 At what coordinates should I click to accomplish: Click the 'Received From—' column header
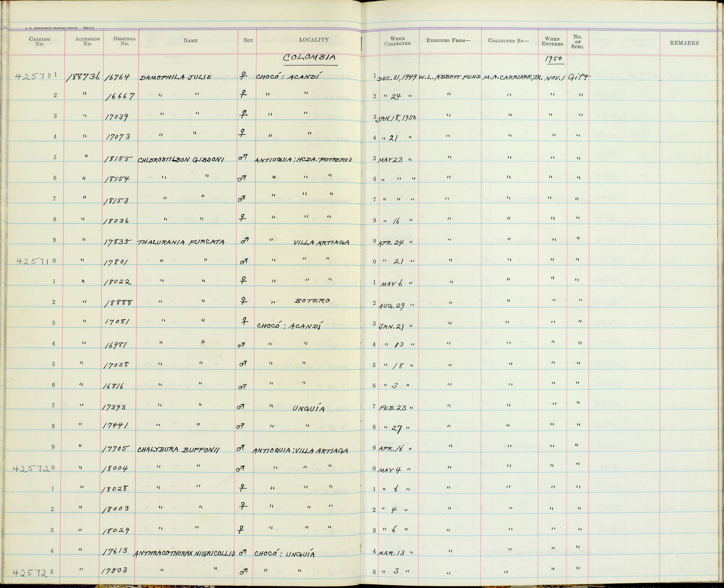[x=448, y=41]
